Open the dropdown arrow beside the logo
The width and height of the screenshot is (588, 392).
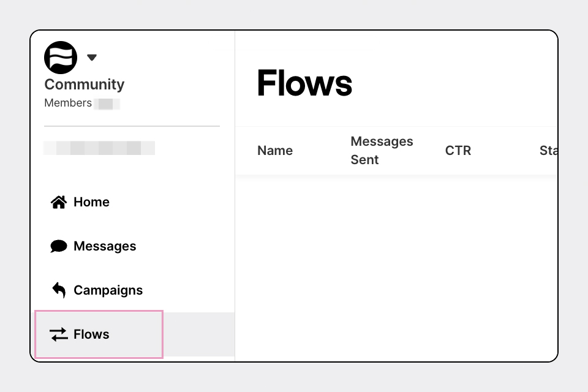pyautogui.click(x=91, y=57)
